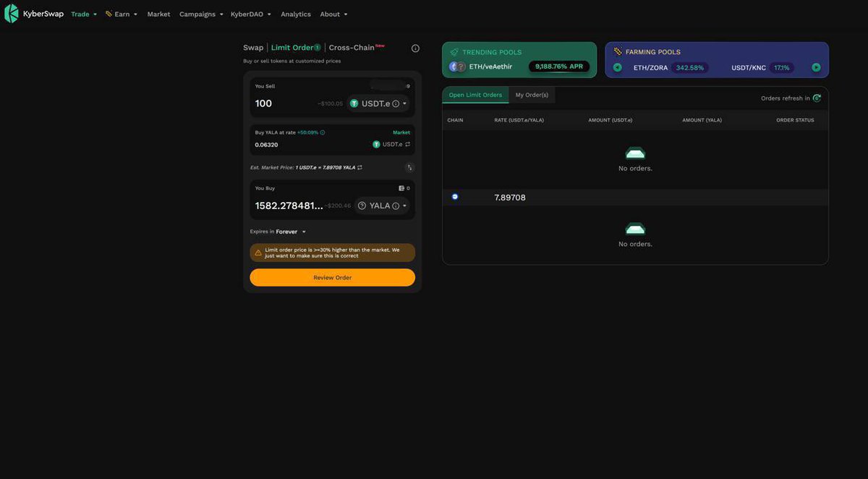Image resolution: width=868 pixels, height=479 pixels.
Task: Select the Limit Order tab
Action: (292, 48)
